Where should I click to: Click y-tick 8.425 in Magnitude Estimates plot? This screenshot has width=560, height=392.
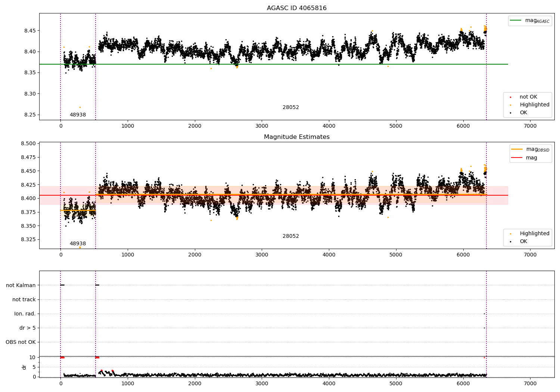point(28,185)
